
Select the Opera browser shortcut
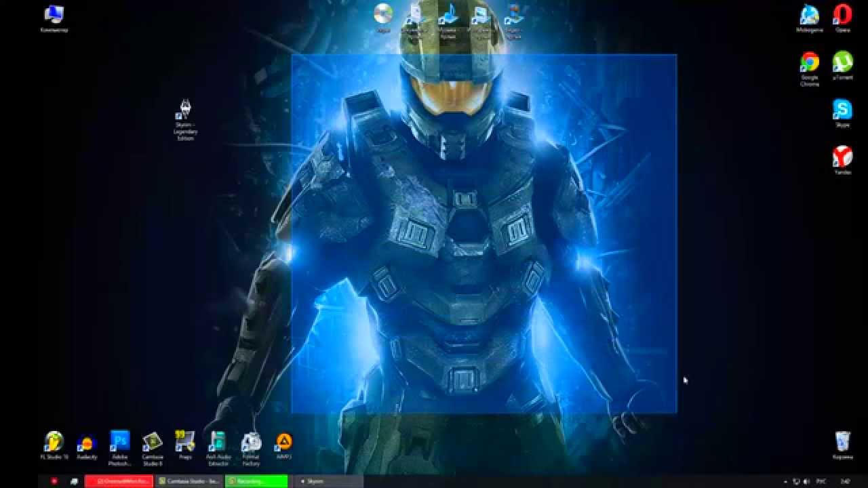tap(842, 18)
